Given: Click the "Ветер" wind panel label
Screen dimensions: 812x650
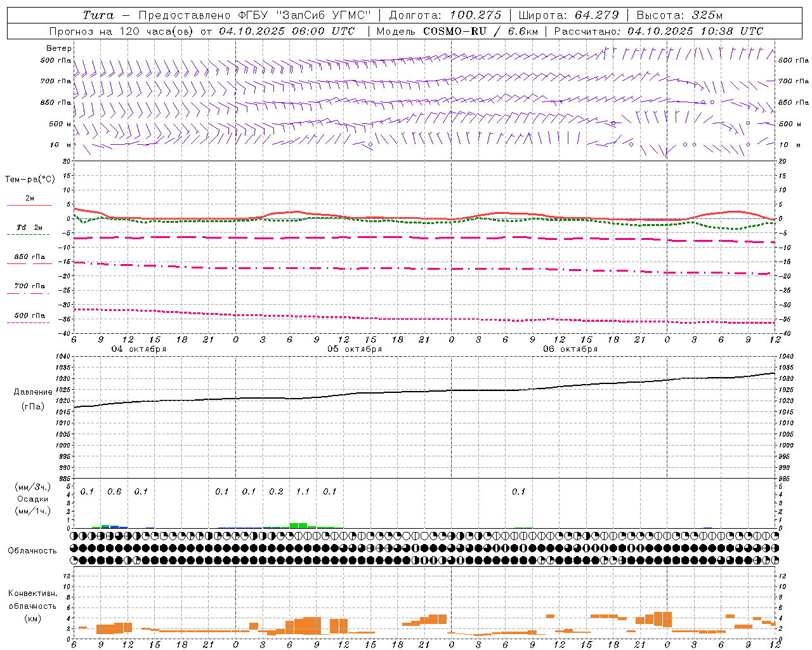Looking at the screenshot, I should pos(59,48).
